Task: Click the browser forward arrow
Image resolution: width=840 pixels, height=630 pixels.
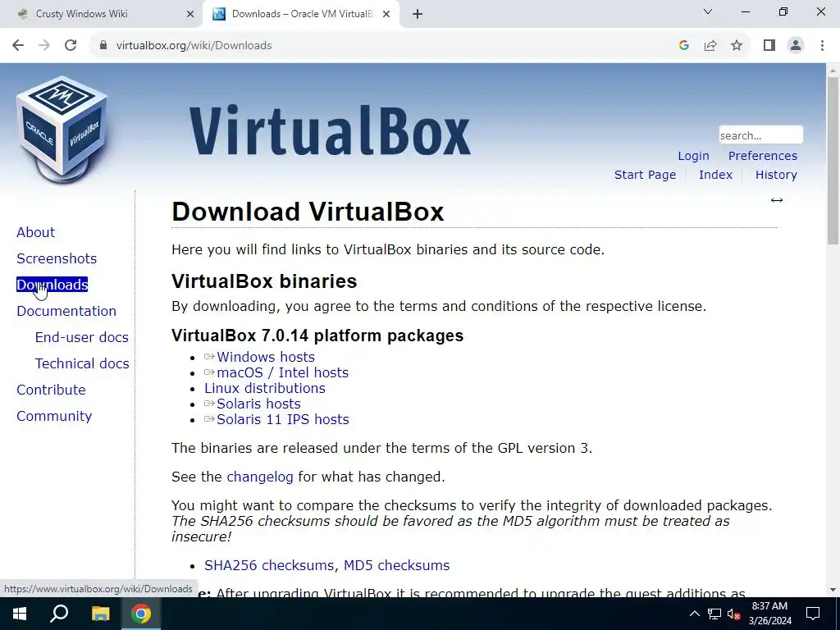Action: pyautogui.click(x=44, y=46)
